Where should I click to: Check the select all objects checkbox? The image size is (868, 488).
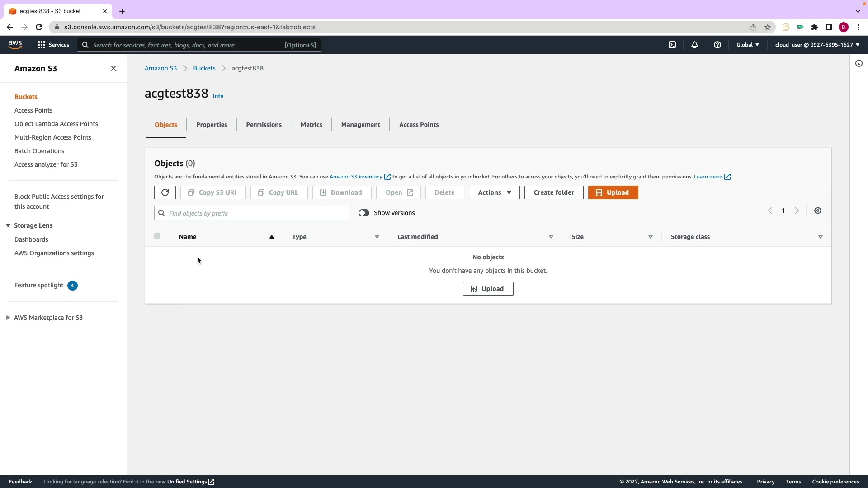[157, 236]
